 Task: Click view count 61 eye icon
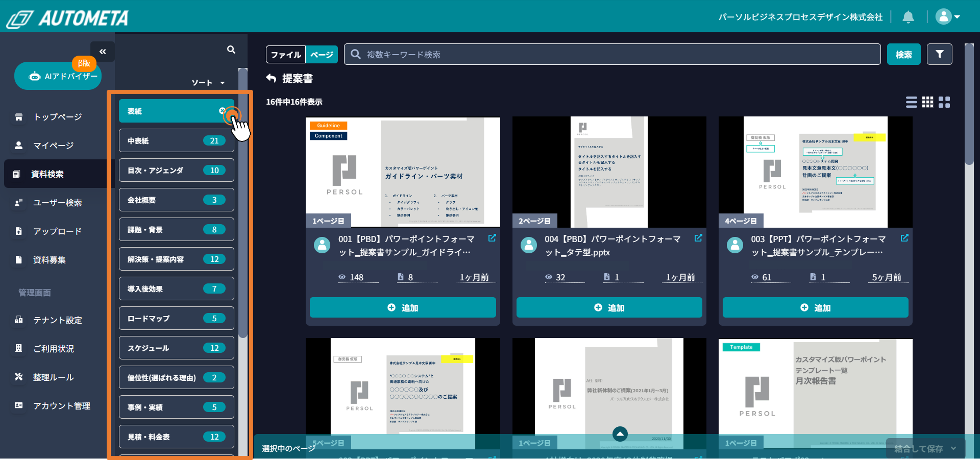click(754, 277)
